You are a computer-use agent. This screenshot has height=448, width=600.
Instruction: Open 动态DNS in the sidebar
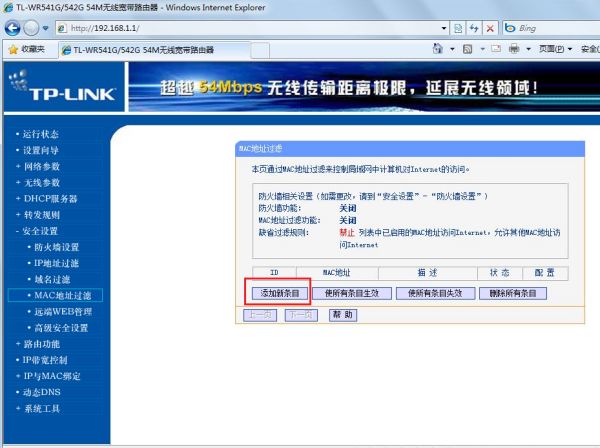[x=41, y=392]
